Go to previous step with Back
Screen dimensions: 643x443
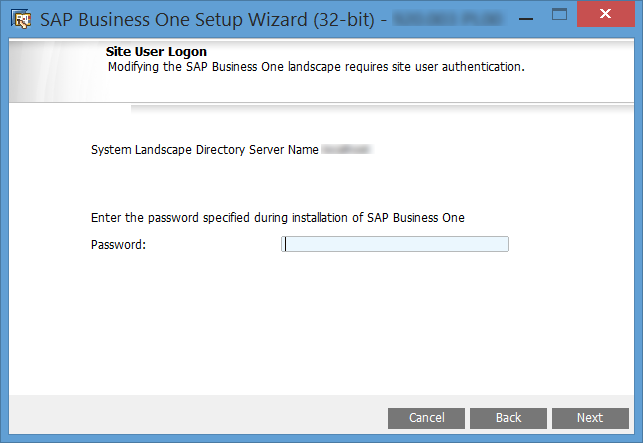pyautogui.click(x=508, y=418)
